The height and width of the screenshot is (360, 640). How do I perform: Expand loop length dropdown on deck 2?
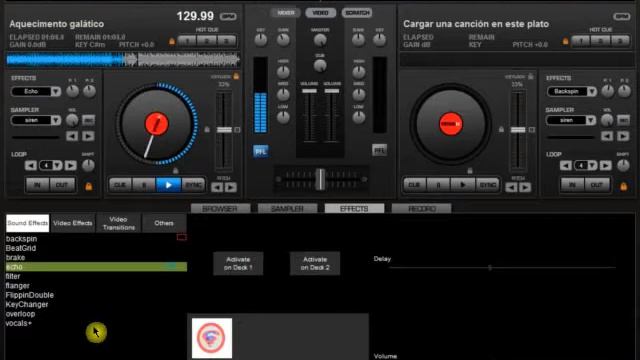coord(592,165)
